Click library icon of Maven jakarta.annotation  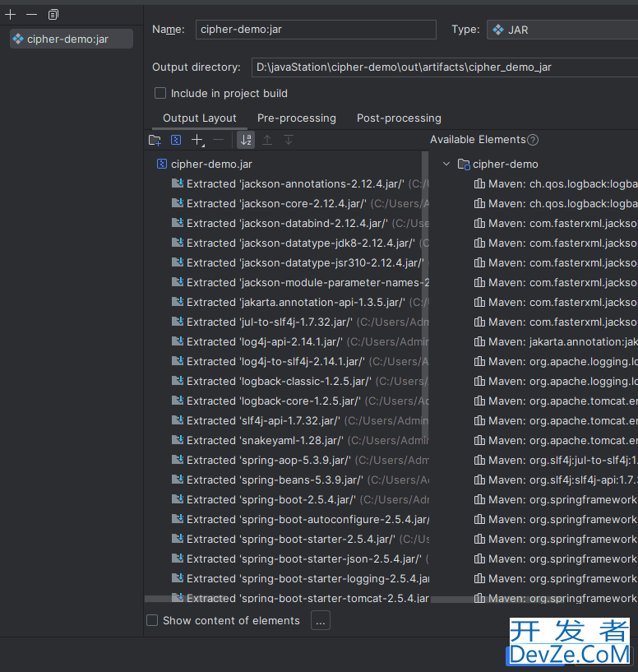(x=479, y=341)
